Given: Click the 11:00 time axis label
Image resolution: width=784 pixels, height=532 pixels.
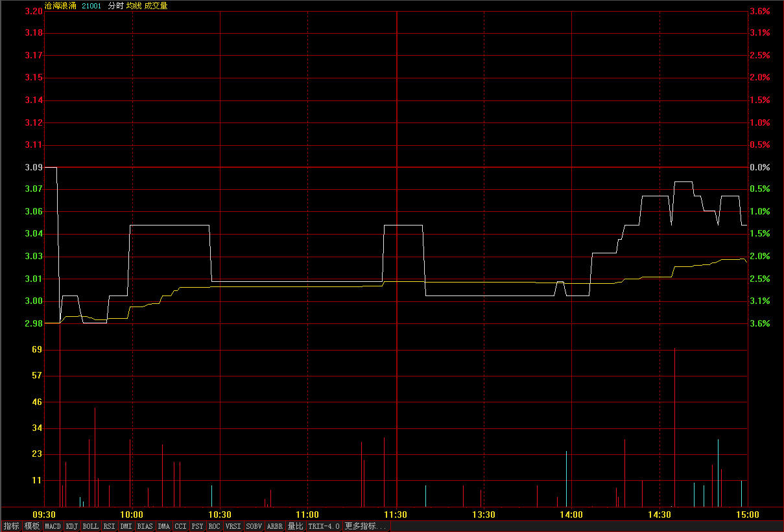Looking at the screenshot, I should [x=307, y=515].
